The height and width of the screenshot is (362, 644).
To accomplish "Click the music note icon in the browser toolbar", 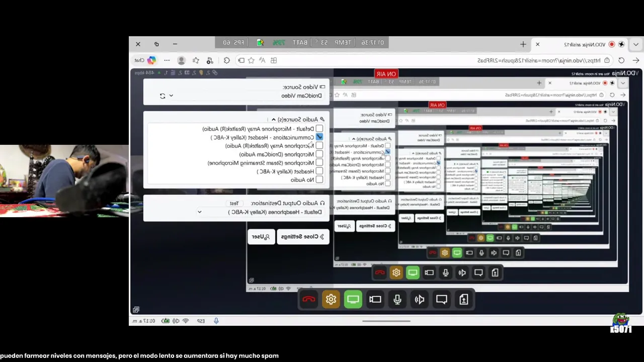I will [209, 60].
